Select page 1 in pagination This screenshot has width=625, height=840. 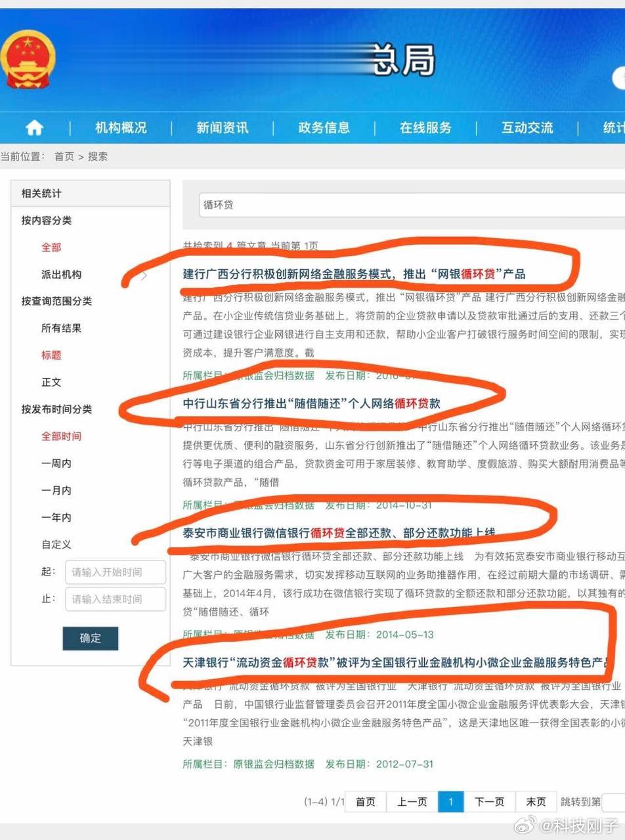(x=451, y=802)
